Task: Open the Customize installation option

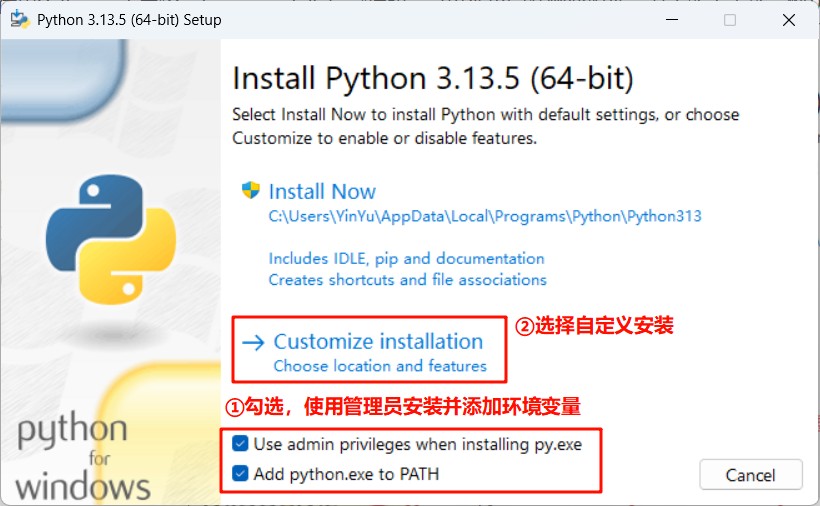Action: (378, 342)
